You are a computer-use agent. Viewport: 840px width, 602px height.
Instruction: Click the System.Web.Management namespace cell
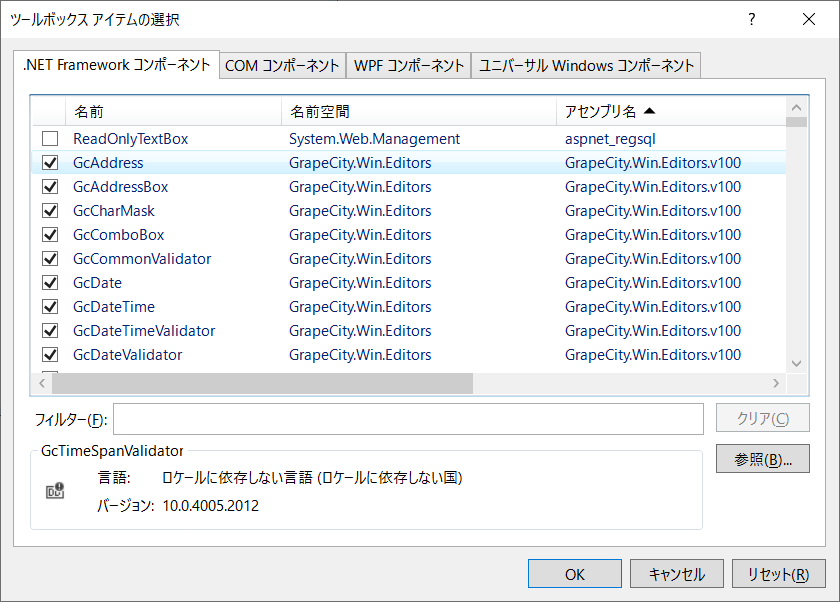click(374, 139)
